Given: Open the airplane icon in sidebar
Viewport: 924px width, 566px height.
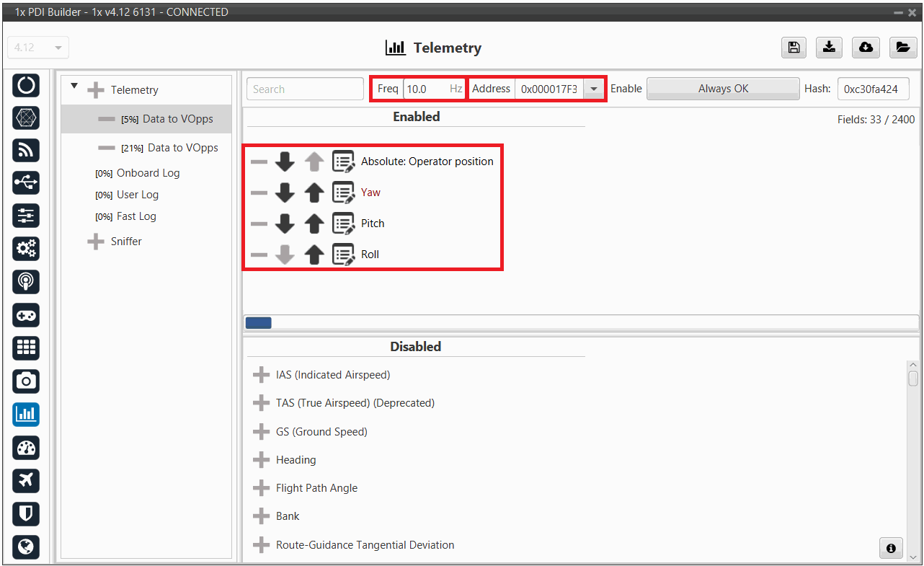Looking at the screenshot, I should (26, 480).
